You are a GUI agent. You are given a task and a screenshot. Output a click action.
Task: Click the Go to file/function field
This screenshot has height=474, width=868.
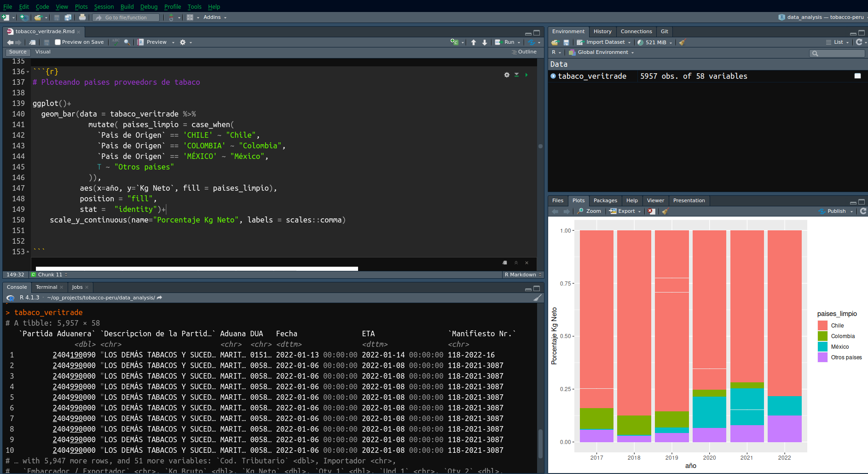pyautogui.click(x=126, y=18)
